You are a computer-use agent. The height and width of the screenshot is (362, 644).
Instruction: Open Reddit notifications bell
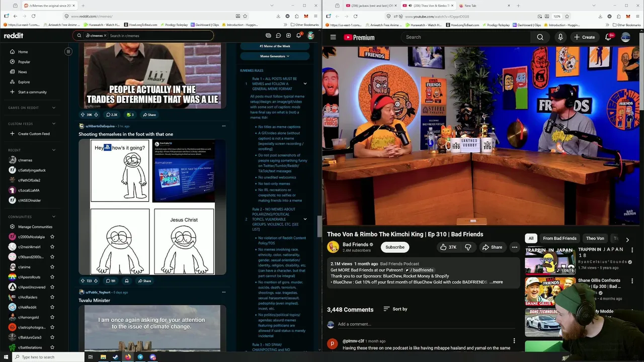[299, 36]
